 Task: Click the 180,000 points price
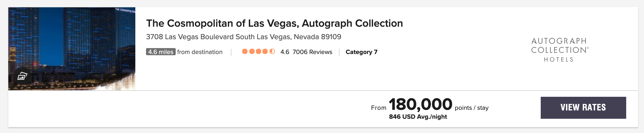point(420,104)
